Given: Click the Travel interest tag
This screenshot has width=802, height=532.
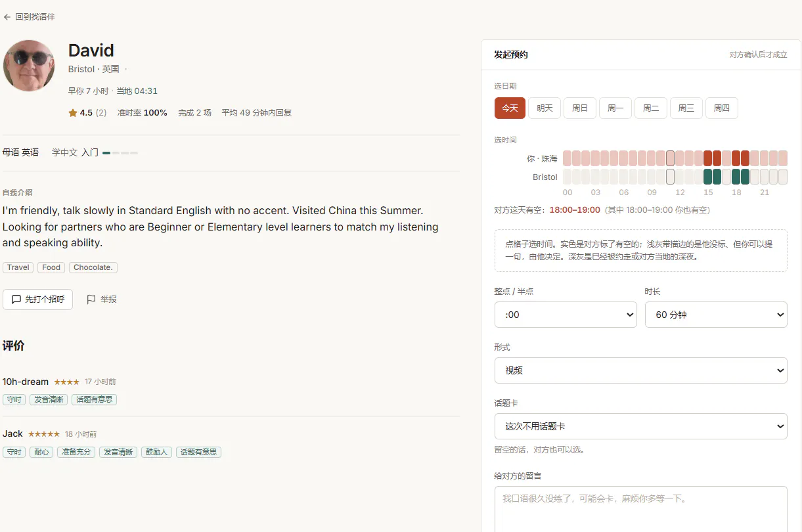Looking at the screenshot, I should click(x=18, y=267).
